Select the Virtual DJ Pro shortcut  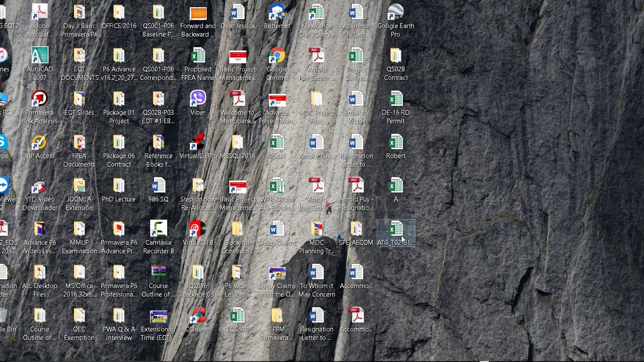[x=198, y=142]
